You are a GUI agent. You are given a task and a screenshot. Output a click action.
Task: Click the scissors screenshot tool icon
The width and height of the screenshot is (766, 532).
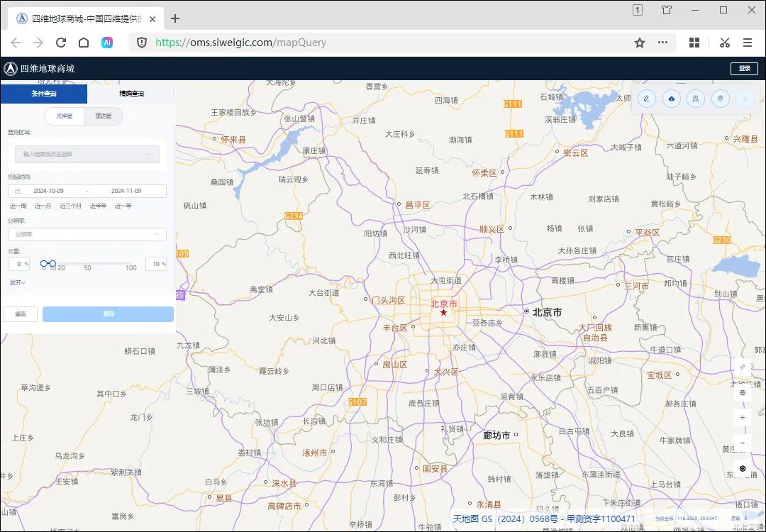[x=724, y=43]
